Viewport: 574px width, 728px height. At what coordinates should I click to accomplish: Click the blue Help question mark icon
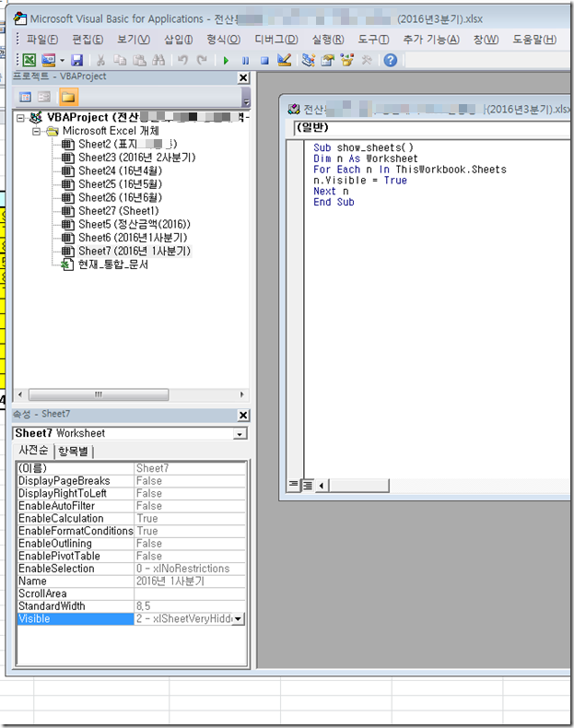point(391,60)
